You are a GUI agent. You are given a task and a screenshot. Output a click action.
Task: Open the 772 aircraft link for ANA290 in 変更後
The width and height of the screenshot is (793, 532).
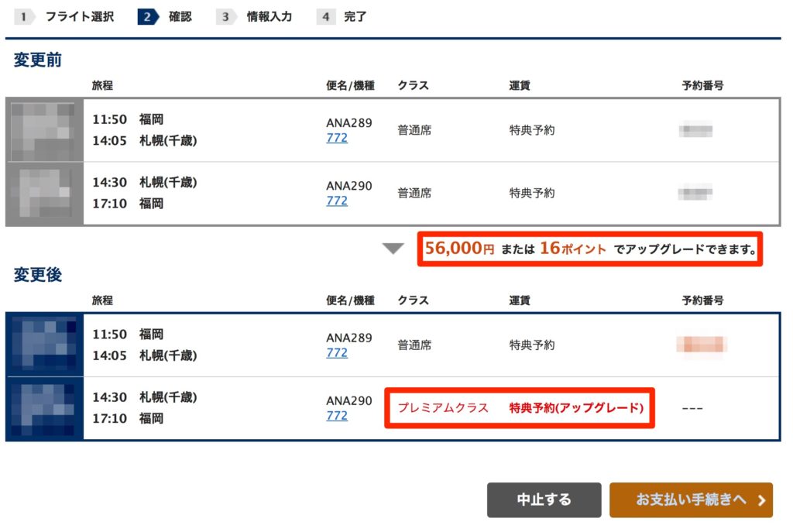pyautogui.click(x=337, y=416)
